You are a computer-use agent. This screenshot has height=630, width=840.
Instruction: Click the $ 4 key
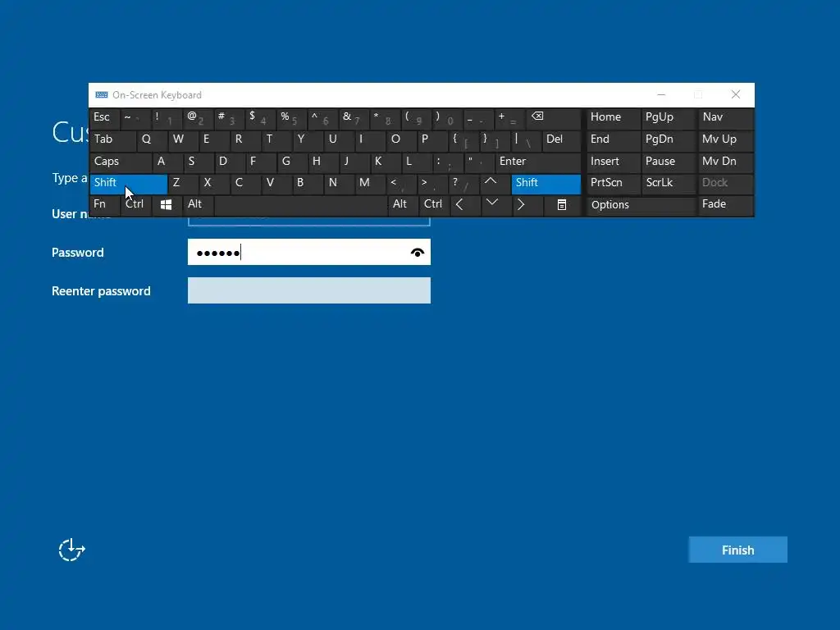[x=260, y=117]
